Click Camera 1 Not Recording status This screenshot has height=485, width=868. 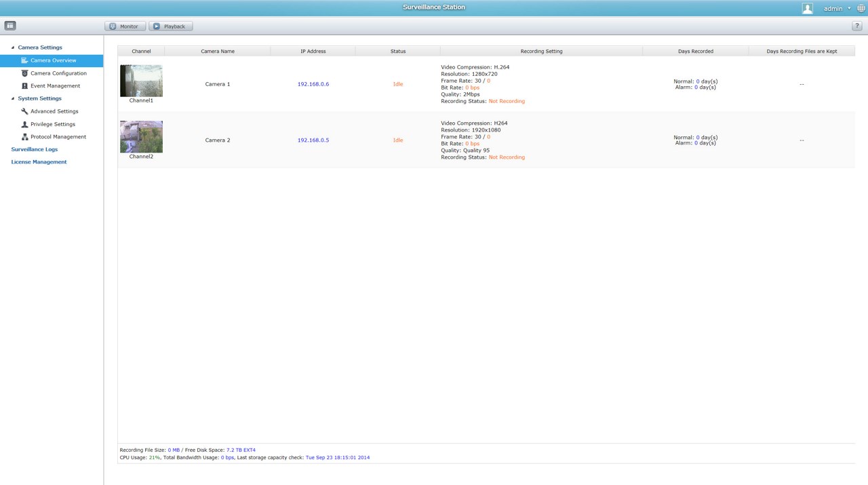(x=507, y=101)
